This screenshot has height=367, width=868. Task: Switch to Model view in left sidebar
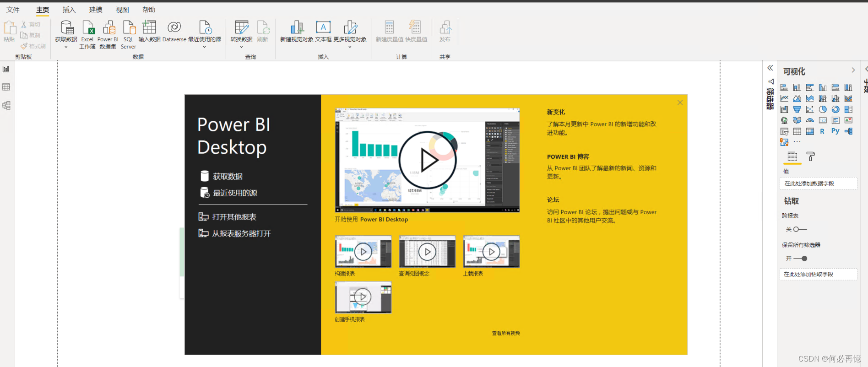(x=6, y=105)
